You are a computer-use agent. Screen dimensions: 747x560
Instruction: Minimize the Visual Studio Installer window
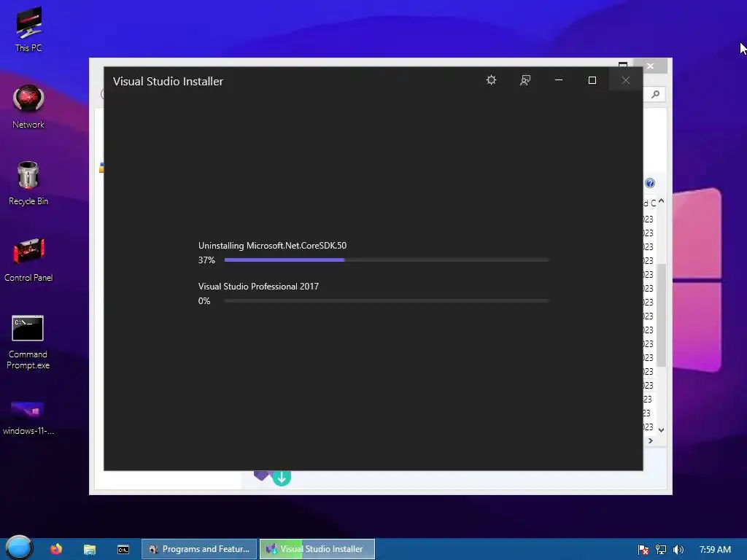point(559,80)
